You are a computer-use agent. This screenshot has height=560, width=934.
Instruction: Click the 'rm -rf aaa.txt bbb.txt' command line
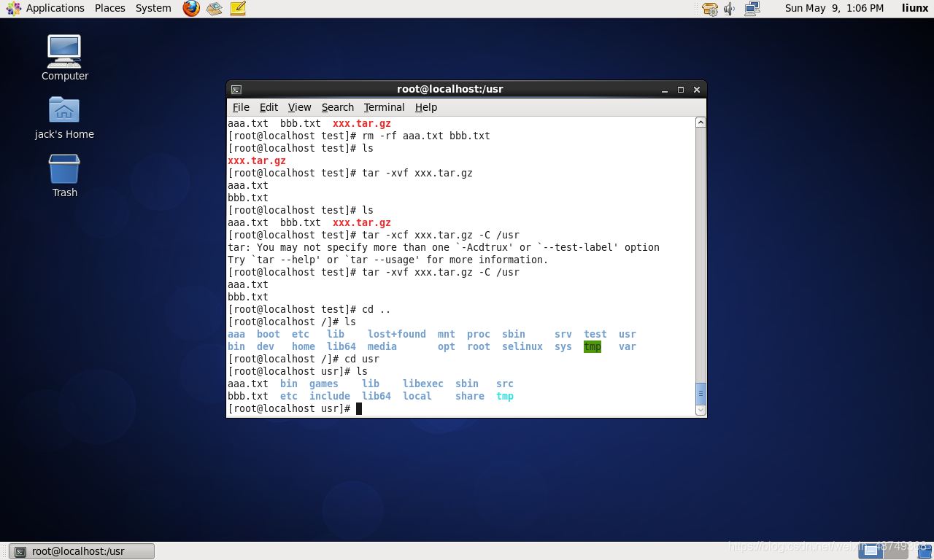[x=359, y=136]
